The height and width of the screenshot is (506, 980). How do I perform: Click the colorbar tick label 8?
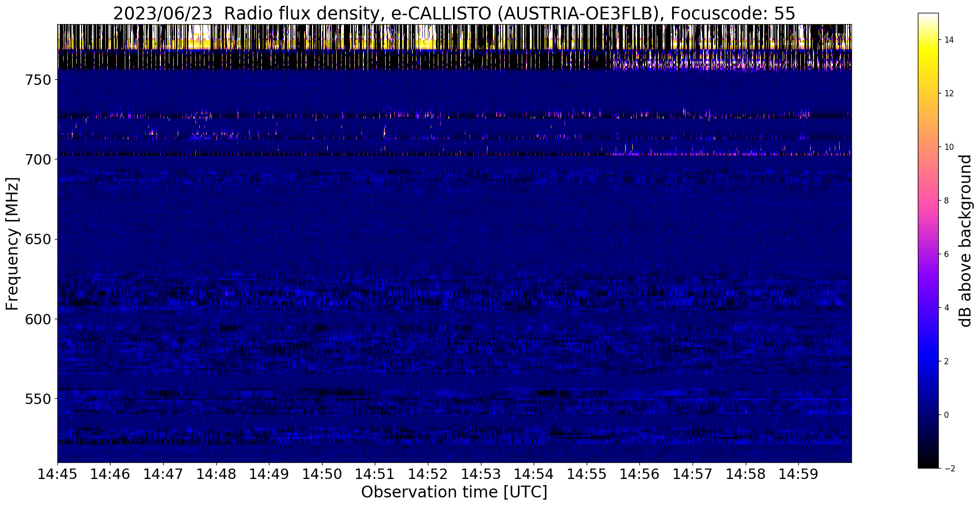946,201
